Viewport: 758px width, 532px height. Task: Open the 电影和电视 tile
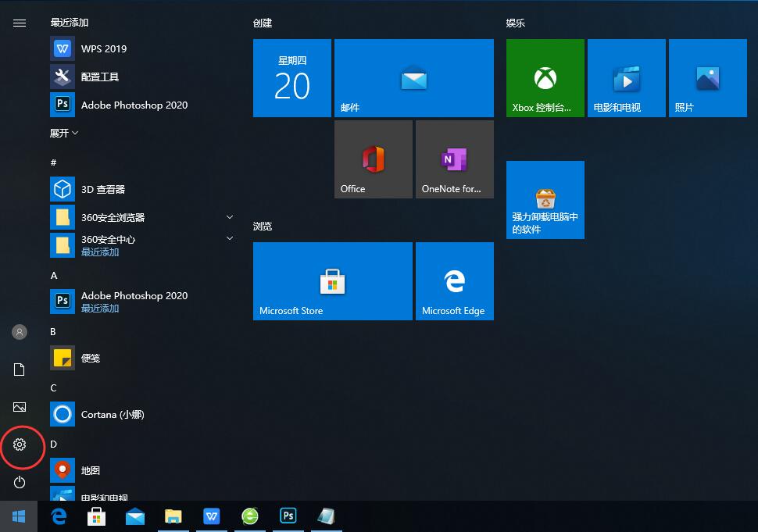(x=627, y=78)
